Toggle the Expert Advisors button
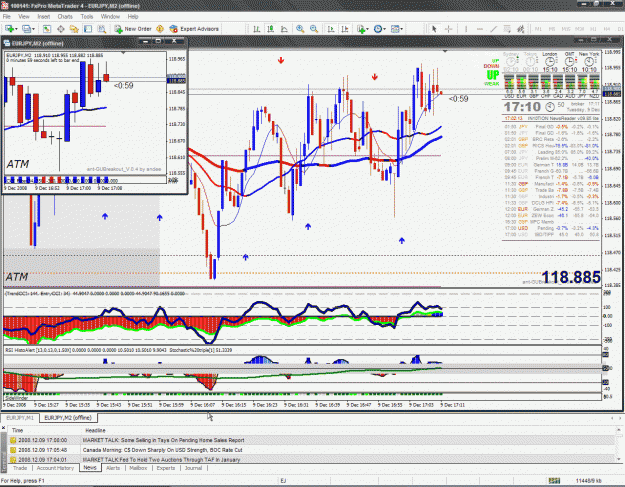The height and width of the screenshot is (487, 625). click(x=194, y=29)
